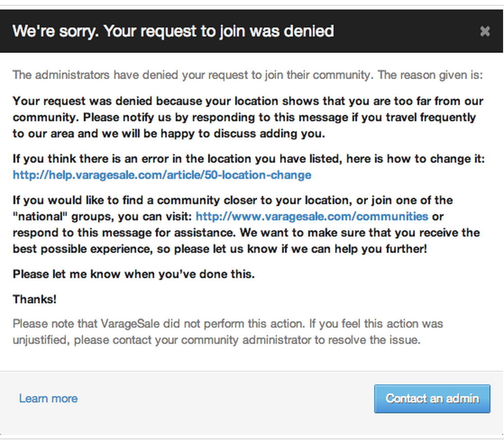Select the "Your request was denied because" paragraph
The width and height of the screenshot is (504, 443).
tap(247, 117)
